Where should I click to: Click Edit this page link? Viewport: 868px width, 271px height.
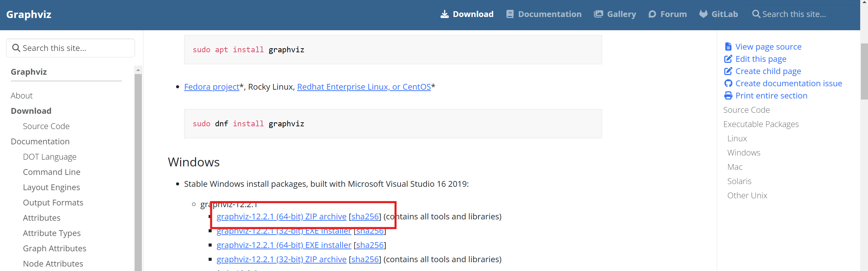761,59
